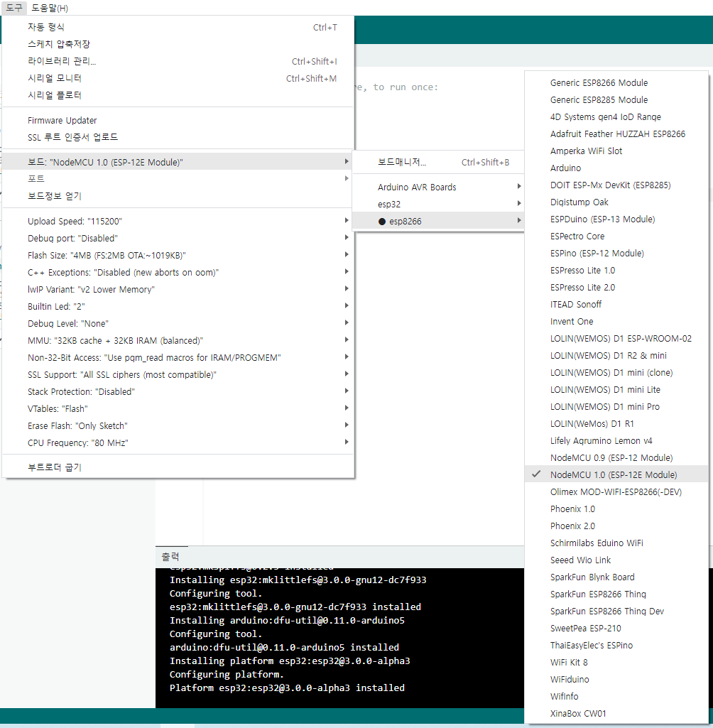Choose 스케치 압축저장 menu entry
The height and width of the screenshot is (728, 713).
coord(178,44)
